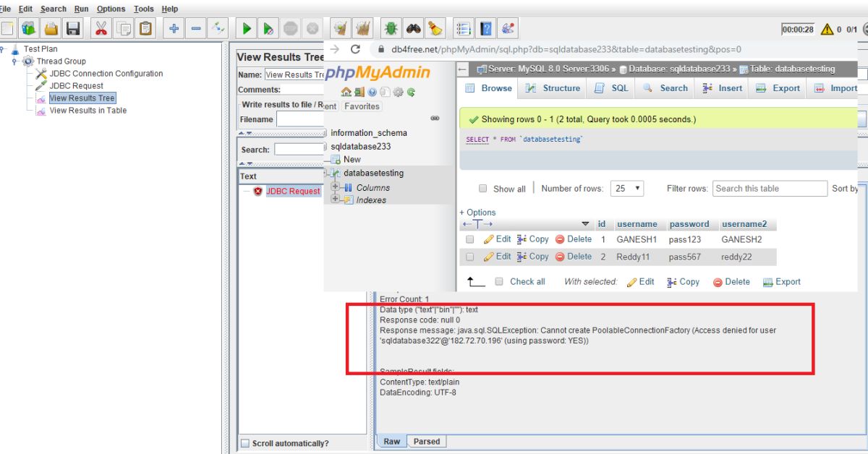The height and width of the screenshot is (454, 868).
Task: Open the Structure tab
Action: (x=553, y=88)
